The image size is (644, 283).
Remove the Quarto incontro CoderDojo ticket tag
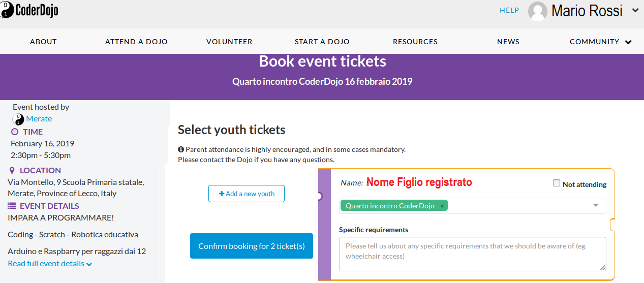click(442, 206)
